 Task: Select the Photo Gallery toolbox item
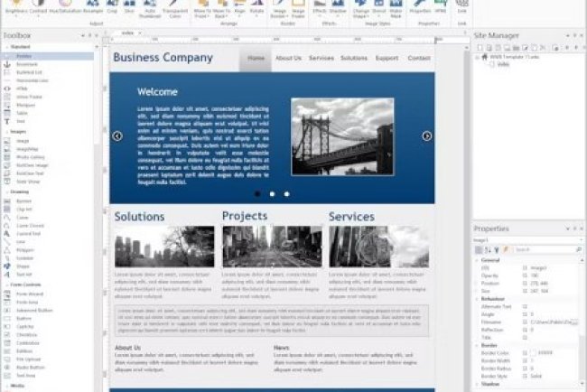31,157
